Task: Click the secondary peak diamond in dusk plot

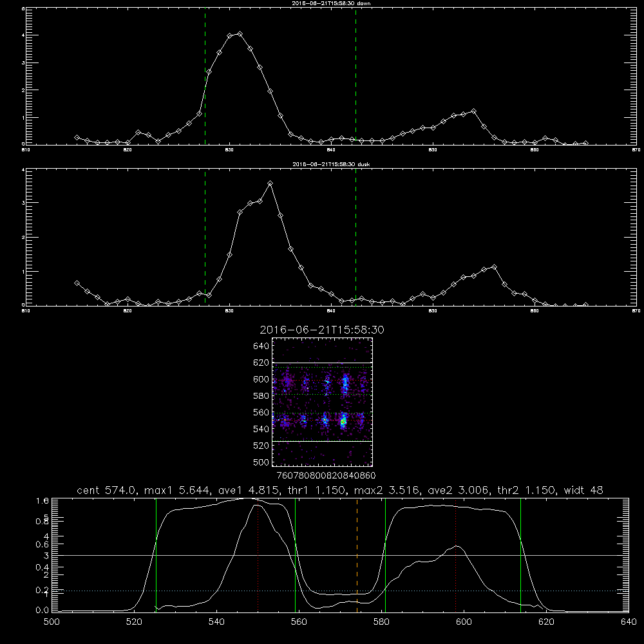Action: coord(494,267)
